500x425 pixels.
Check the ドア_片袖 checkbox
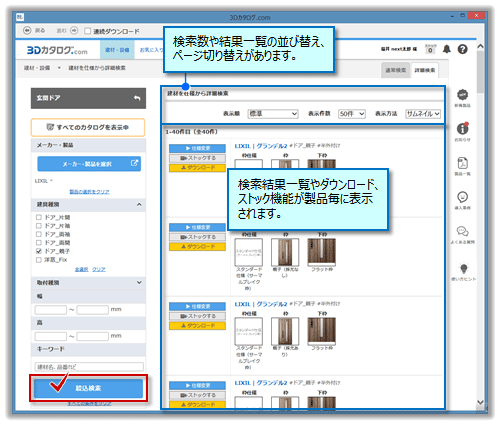tap(39, 226)
